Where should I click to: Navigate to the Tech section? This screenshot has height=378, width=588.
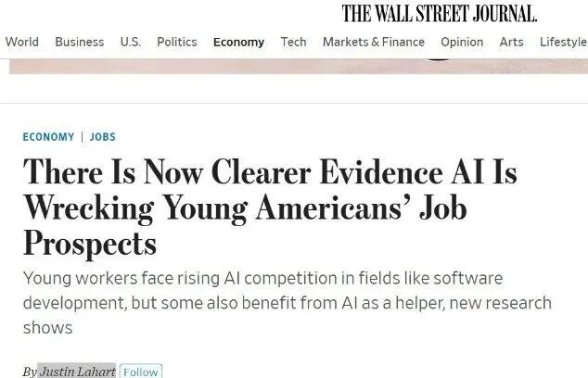pos(293,42)
